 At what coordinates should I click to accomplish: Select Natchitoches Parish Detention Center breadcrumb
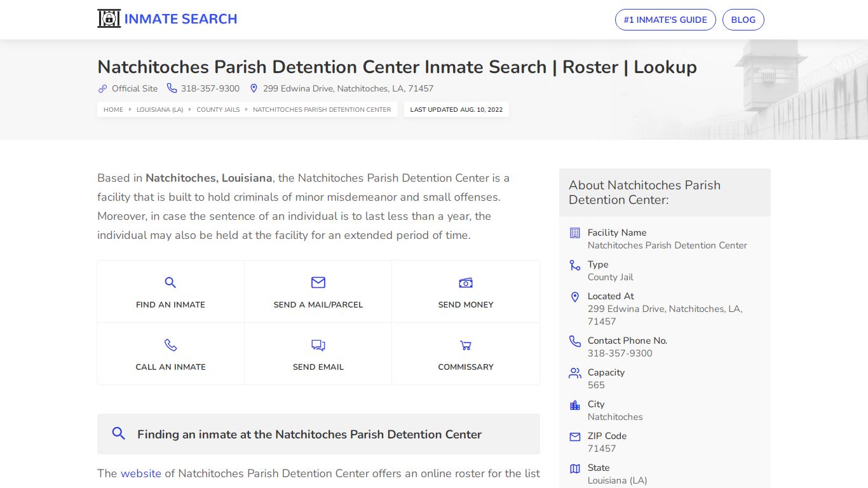322,109
